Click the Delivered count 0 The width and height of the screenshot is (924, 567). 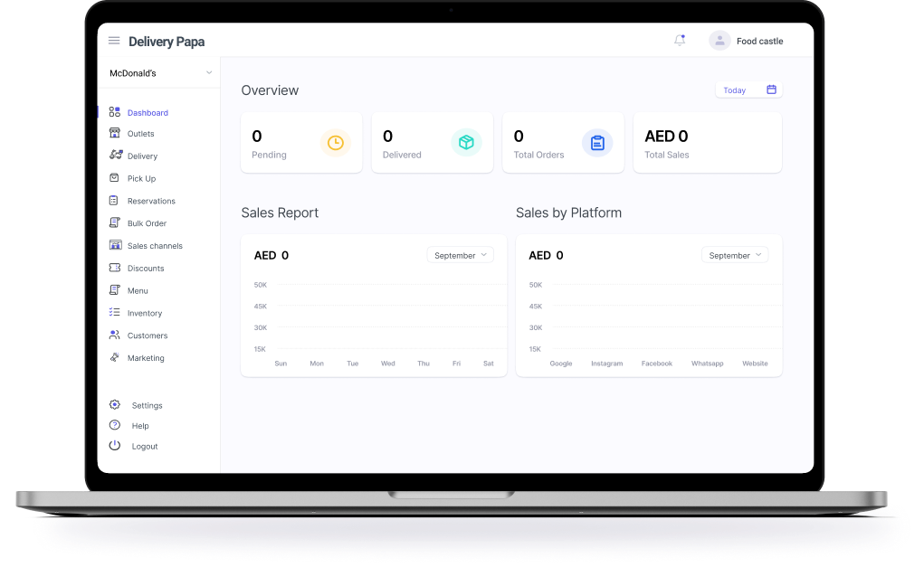(x=387, y=137)
